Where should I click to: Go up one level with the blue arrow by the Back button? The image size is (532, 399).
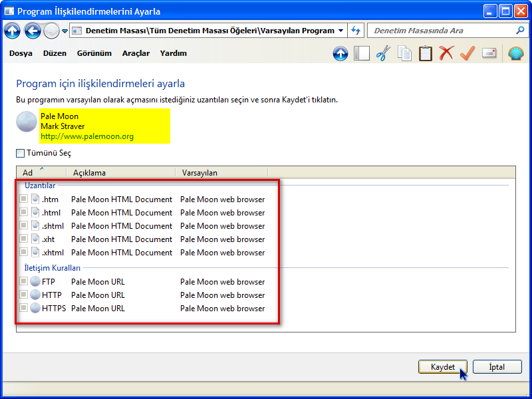click(x=12, y=31)
